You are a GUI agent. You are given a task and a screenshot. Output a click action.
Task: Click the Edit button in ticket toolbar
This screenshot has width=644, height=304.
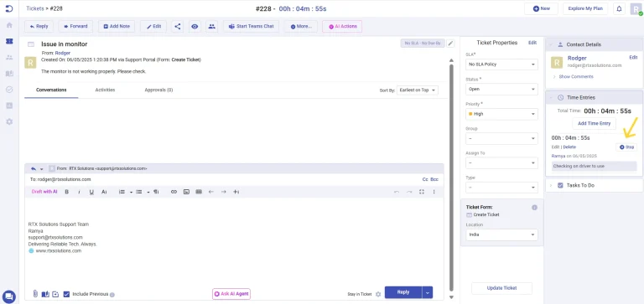(153, 26)
